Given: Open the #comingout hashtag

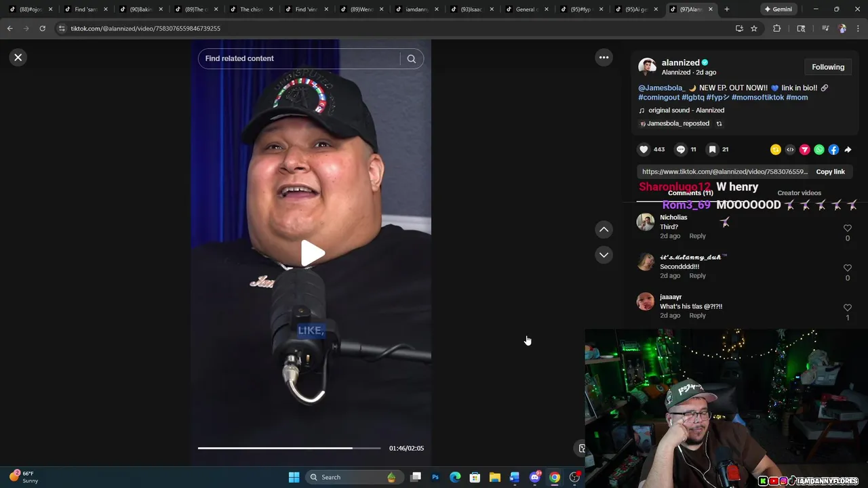Looking at the screenshot, I should pos(658,98).
